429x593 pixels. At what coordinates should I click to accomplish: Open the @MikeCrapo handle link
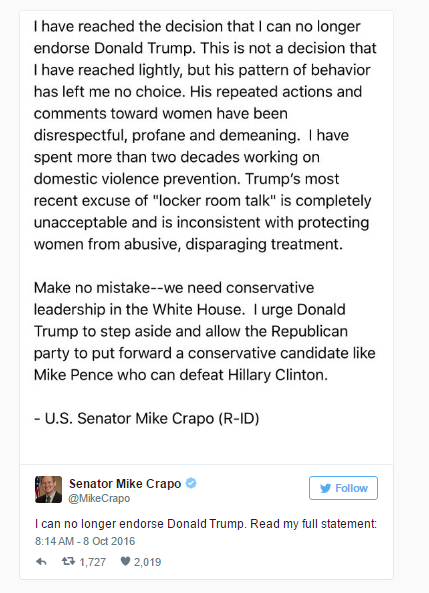point(99,498)
